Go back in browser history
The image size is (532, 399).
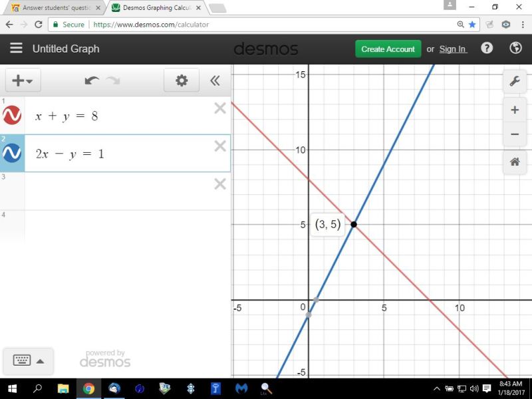[9, 25]
